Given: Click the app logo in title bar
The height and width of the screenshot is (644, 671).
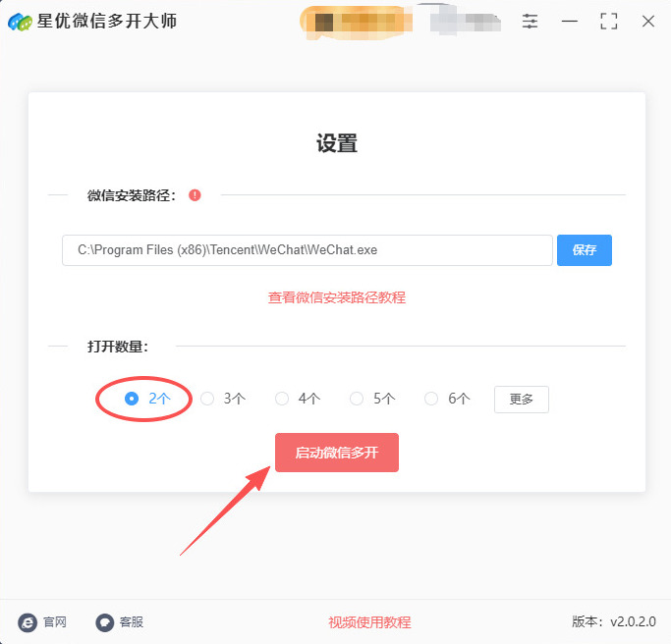Looking at the screenshot, I should click(x=20, y=22).
